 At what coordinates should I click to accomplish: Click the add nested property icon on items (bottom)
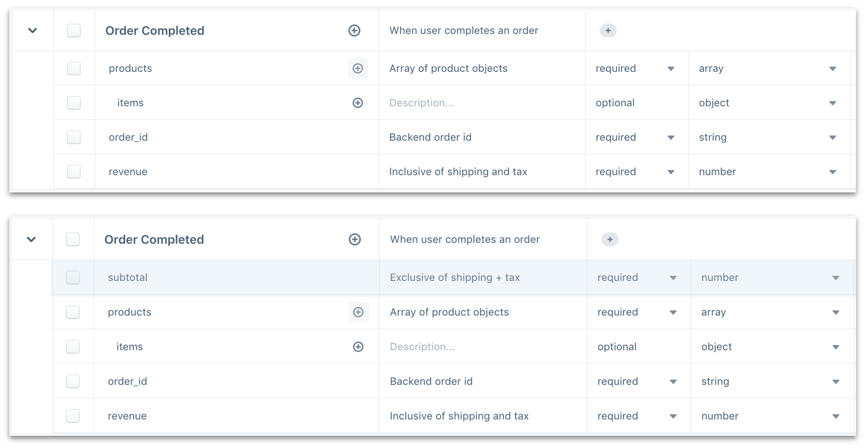[x=358, y=347]
